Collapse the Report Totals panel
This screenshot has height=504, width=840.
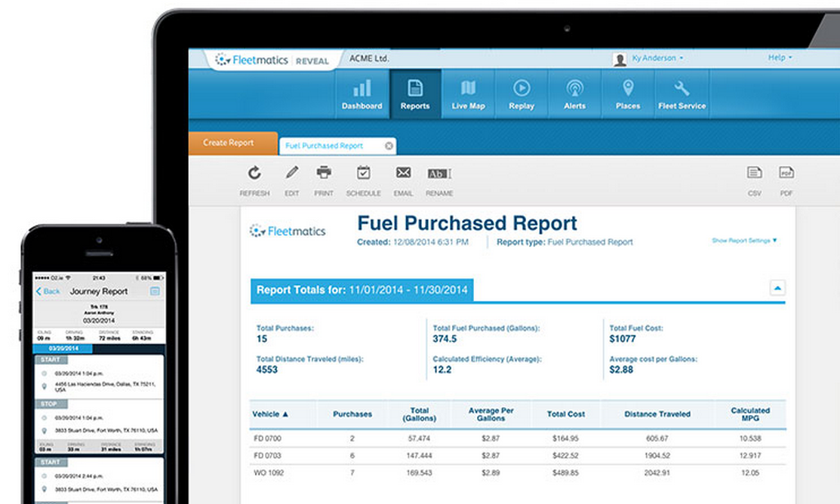pos(777,288)
